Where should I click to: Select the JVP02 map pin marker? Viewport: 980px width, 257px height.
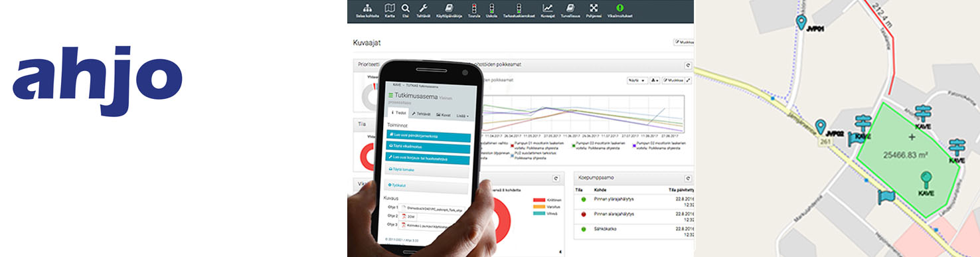tap(821, 126)
